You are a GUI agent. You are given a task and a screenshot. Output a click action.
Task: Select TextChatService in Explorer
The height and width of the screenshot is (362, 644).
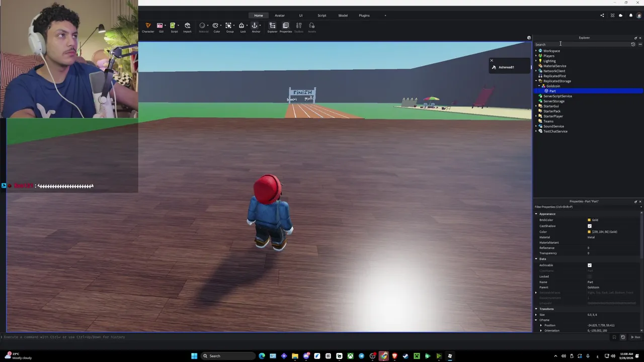pos(555,131)
